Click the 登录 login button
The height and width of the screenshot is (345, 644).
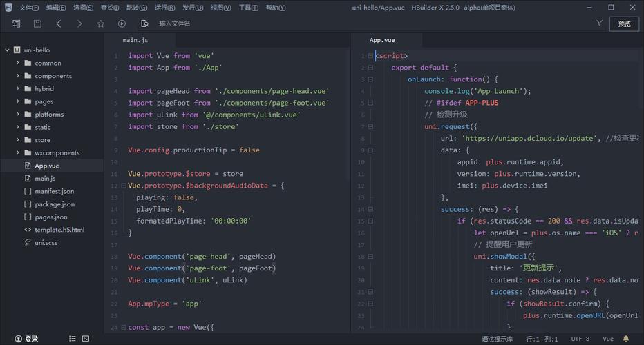(32, 338)
